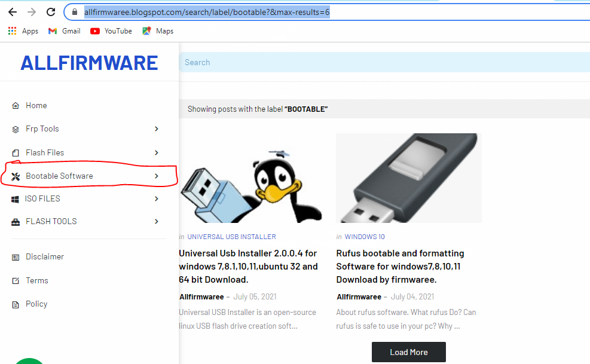Image resolution: width=590 pixels, height=364 pixels.
Task: Open the Flash Files menu item
Action: [45, 152]
